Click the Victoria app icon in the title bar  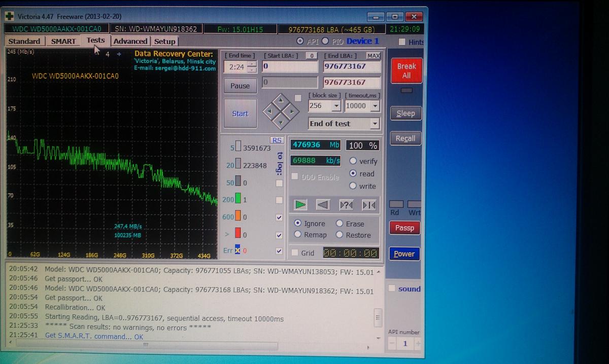tap(10, 17)
